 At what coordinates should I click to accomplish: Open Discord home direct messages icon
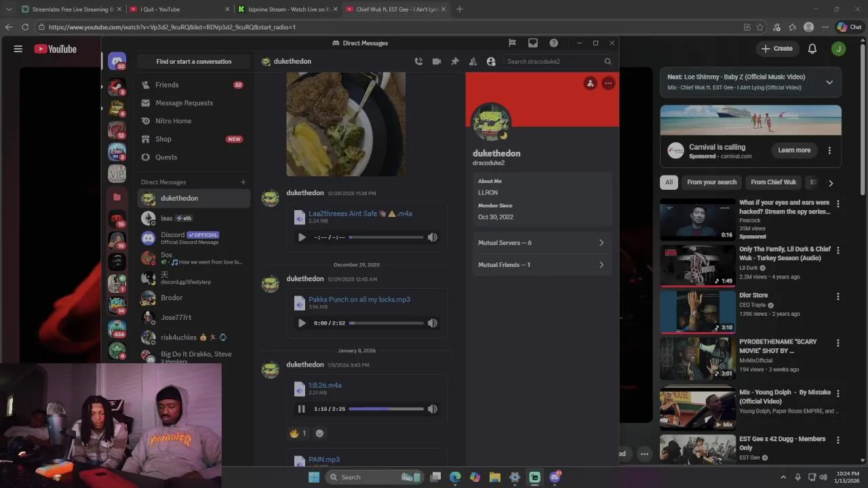tap(117, 61)
